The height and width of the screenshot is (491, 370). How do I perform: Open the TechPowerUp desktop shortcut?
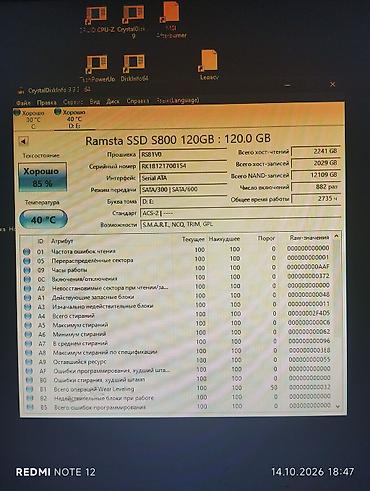tap(97, 68)
